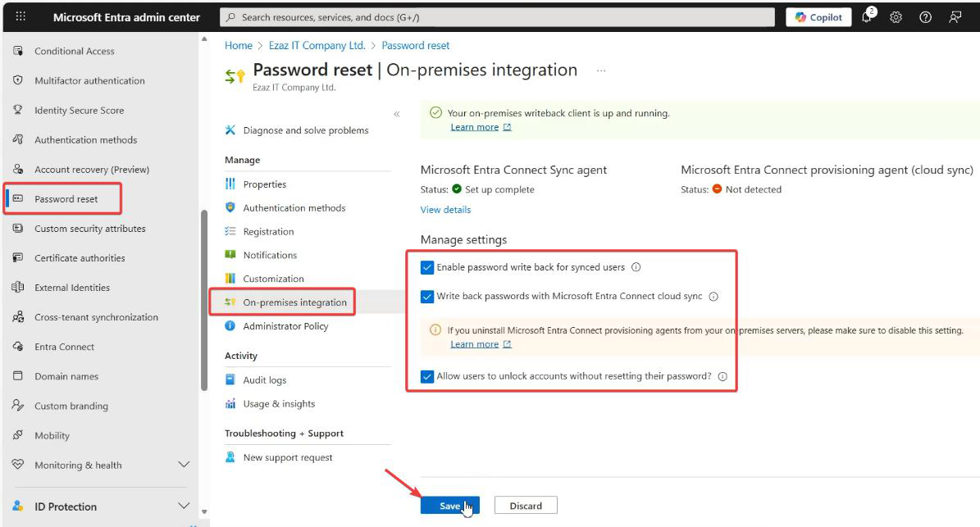Click sidebar scroll up arrow
This screenshot has height=527, width=980.
click(x=203, y=39)
